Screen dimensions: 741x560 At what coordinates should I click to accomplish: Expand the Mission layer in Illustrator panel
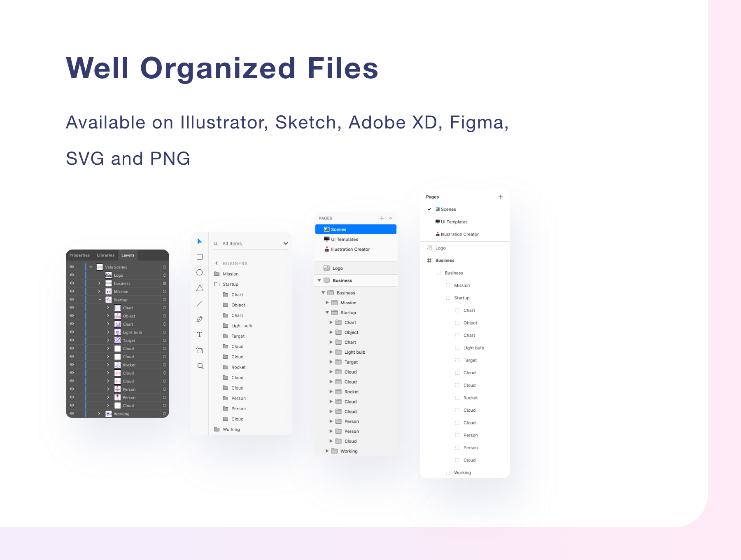pyautogui.click(x=99, y=292)
